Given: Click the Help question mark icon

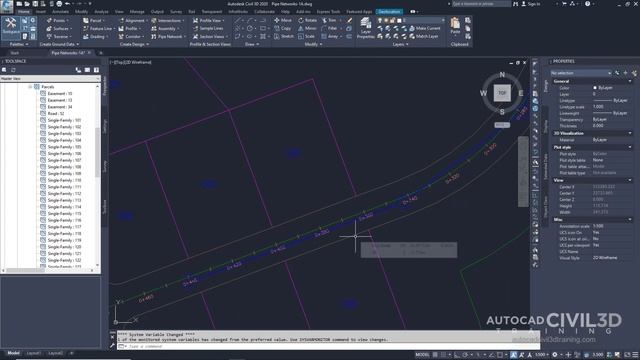Looking at the screenshot, I should pyautogui.click(x=587, y=4).
